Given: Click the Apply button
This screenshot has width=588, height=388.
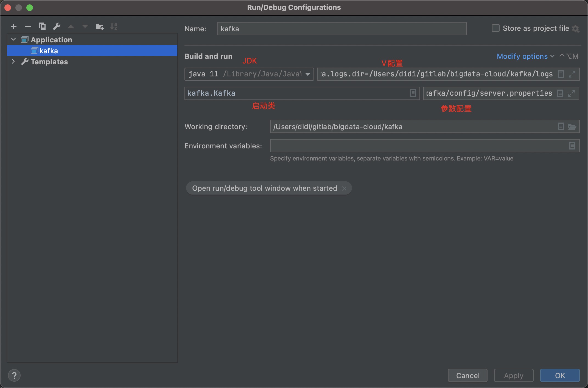Looking at the screenshot, I should coord(513,375).
